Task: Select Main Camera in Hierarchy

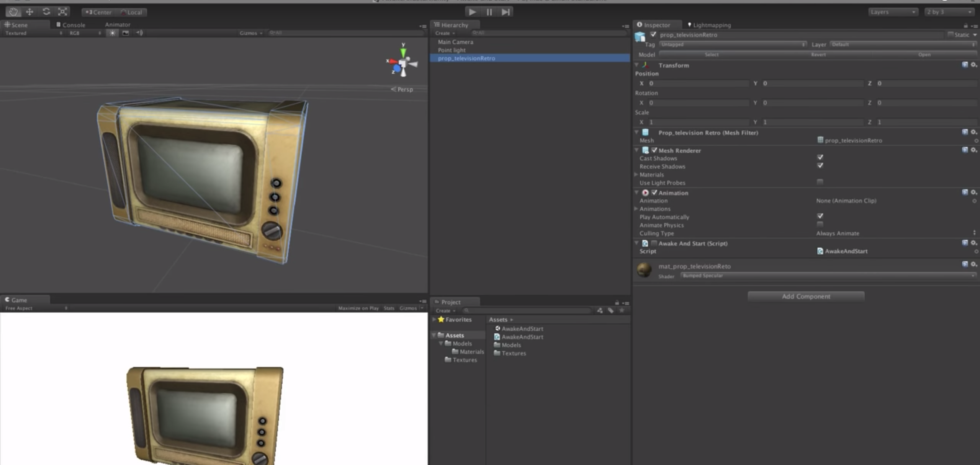Action: pos(455,42)
